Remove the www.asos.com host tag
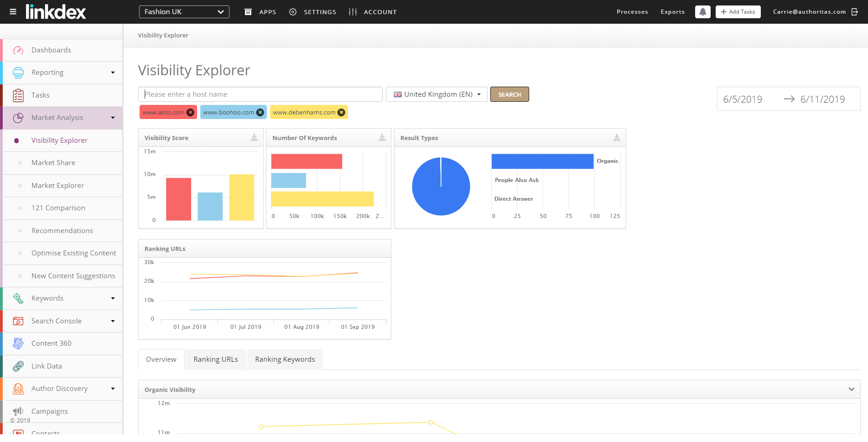868x442 pixels. tap(191, 113)
